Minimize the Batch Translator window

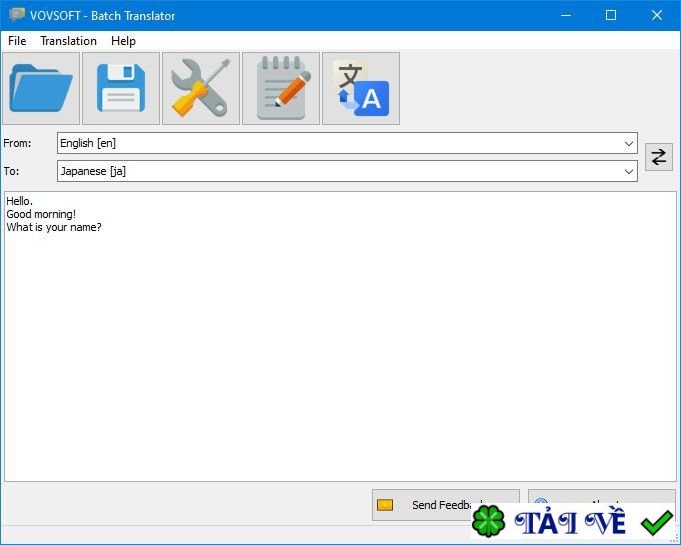[565, 15]
